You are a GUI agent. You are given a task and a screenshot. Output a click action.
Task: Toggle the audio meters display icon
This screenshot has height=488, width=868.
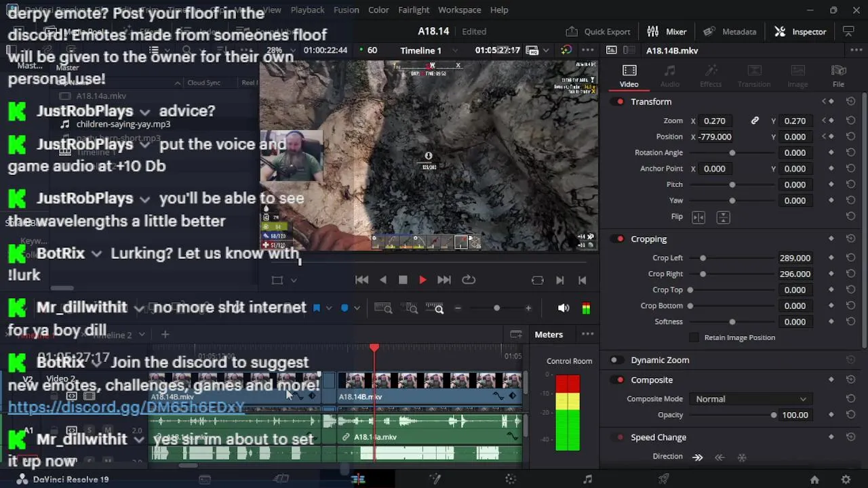586,308
